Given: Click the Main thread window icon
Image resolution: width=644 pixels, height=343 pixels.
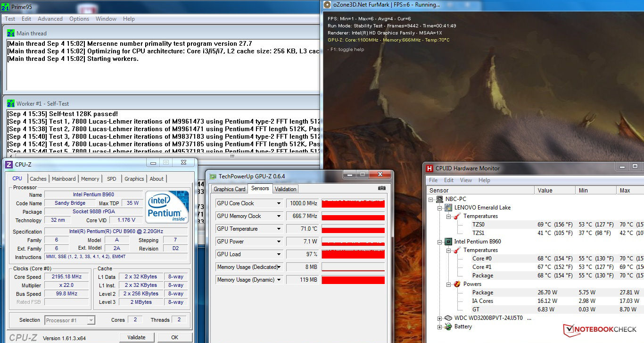Looking at the screenshot, I should (11, 33).
